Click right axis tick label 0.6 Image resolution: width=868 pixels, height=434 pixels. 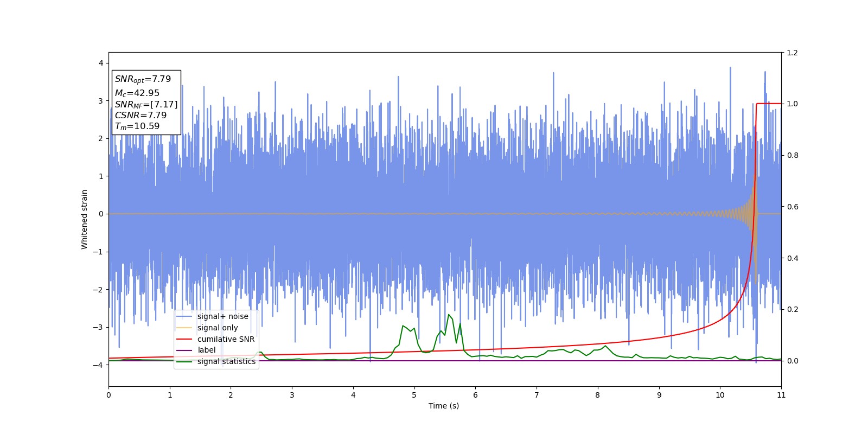792,207
